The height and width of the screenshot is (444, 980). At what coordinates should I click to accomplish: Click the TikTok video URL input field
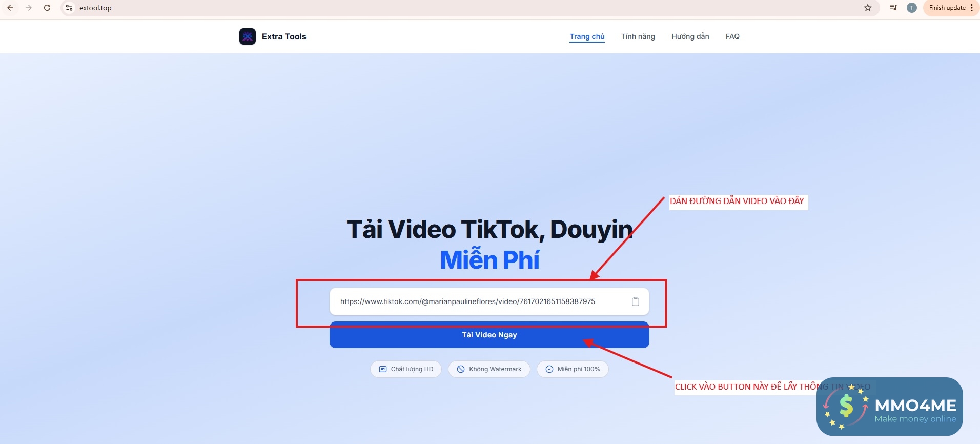click(489, 301)
